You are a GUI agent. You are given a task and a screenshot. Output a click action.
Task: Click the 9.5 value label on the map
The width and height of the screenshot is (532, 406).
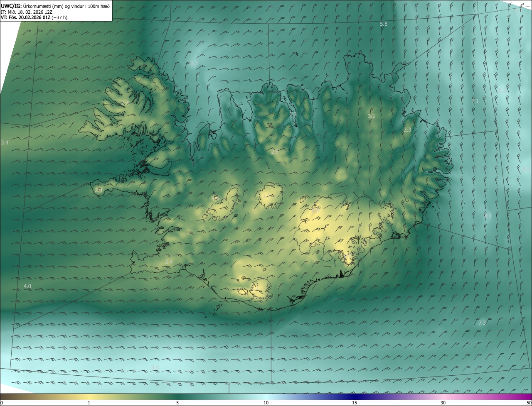point(155,367)
